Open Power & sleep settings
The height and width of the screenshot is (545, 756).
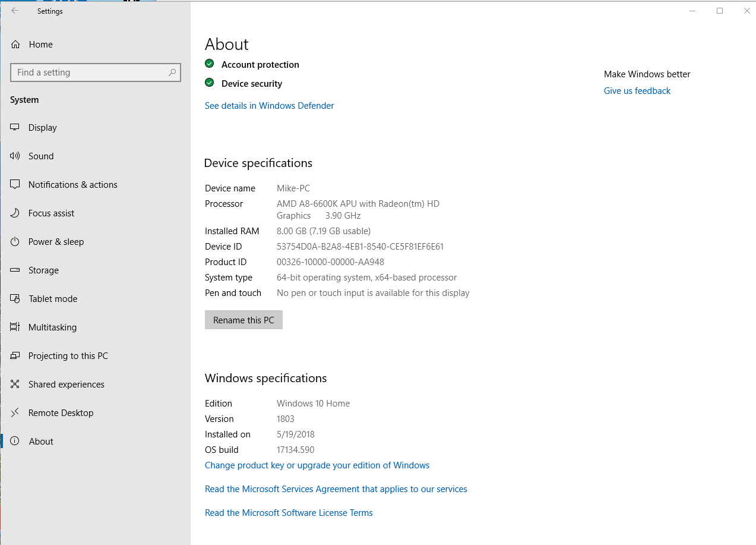click(95, 242)
